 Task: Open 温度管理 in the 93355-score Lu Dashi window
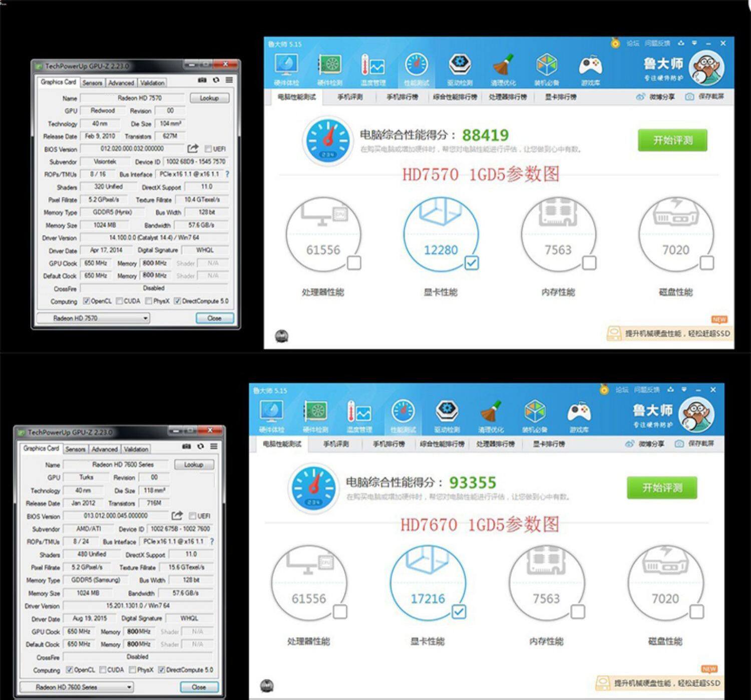pyautogui.click(x=359, y=417)
